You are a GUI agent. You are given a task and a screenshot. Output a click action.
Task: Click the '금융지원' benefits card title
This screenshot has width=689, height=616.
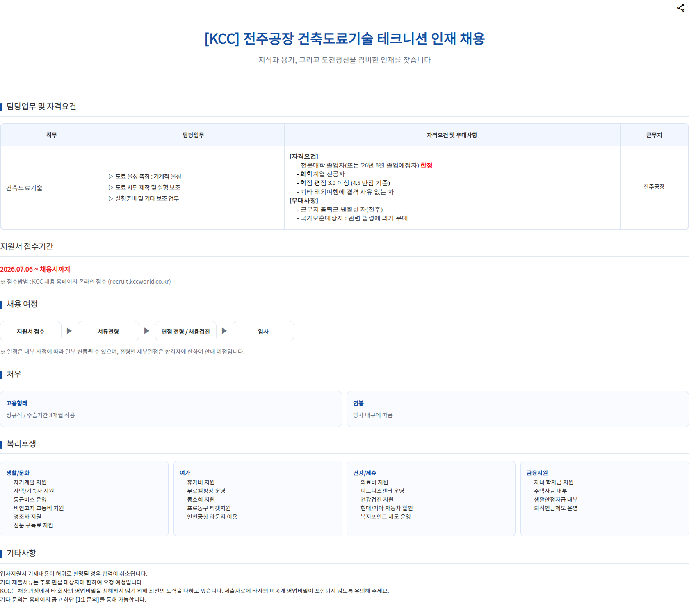[x=537, y=473]
